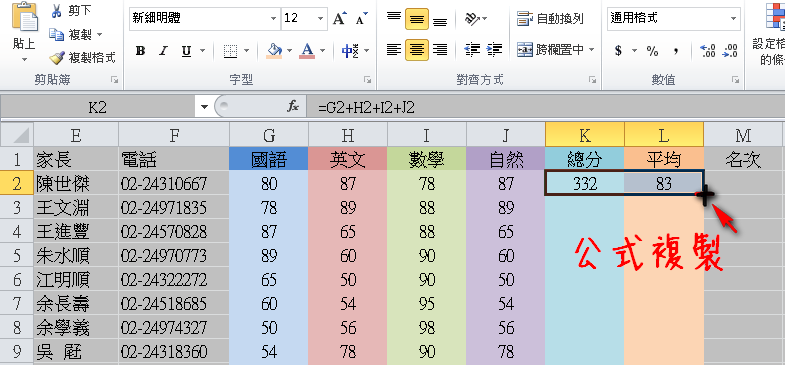Select the Format Painter (複製格式) brush
Screen dimensions: 785x365
tap(57, 58)
